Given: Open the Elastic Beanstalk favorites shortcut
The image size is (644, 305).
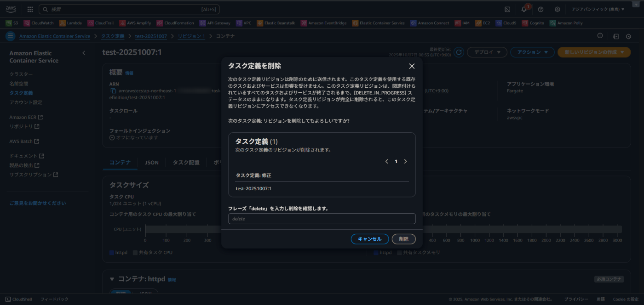Looking at the screenshot, I should [x=276, y=23].
